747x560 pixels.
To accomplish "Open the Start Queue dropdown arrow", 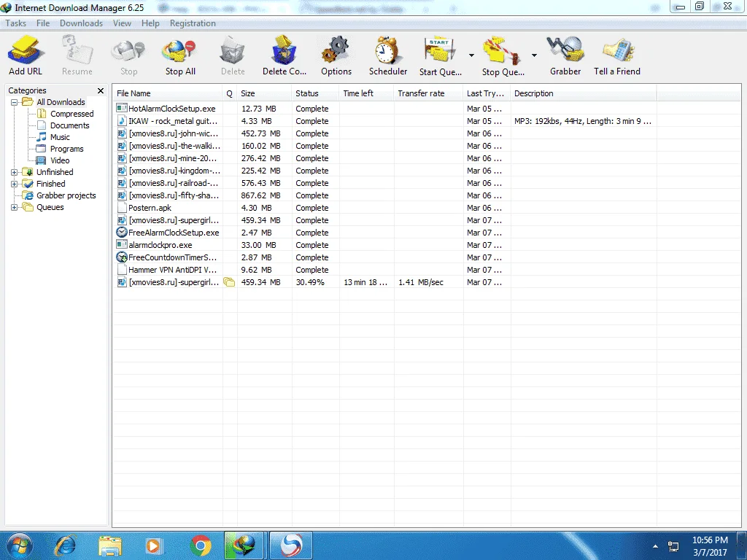I will tap(471, 55).
